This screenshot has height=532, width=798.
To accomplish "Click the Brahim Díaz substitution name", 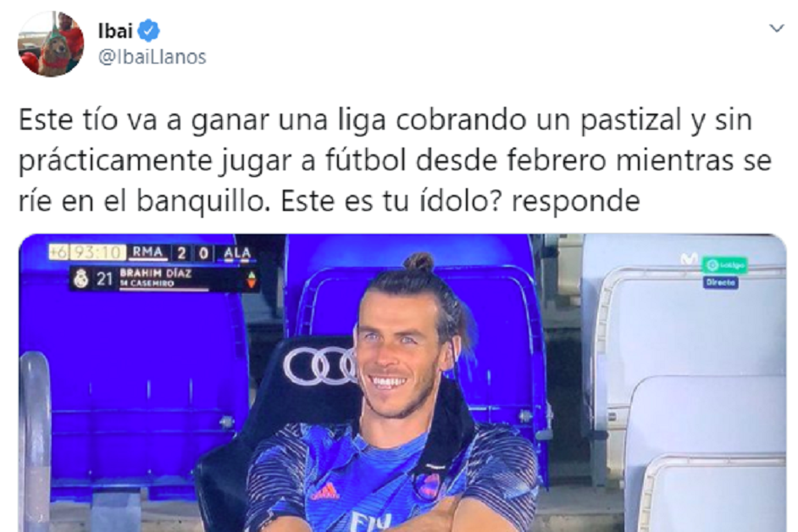I will point(156,274).
